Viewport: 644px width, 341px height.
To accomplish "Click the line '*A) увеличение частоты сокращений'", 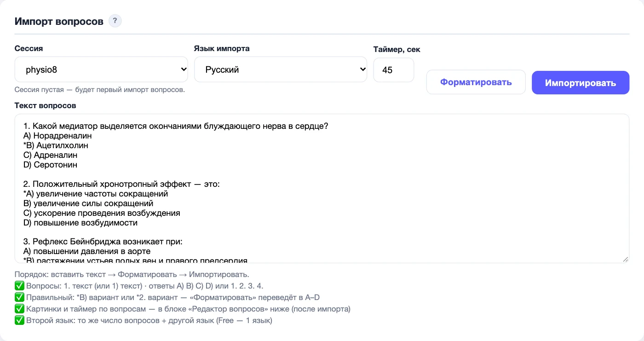I will (x=96, y=194).
